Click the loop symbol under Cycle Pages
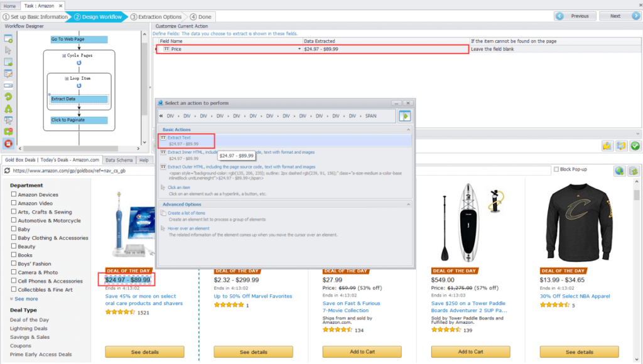This screenshot has height=364, width=643. click(x=79, y=63)
